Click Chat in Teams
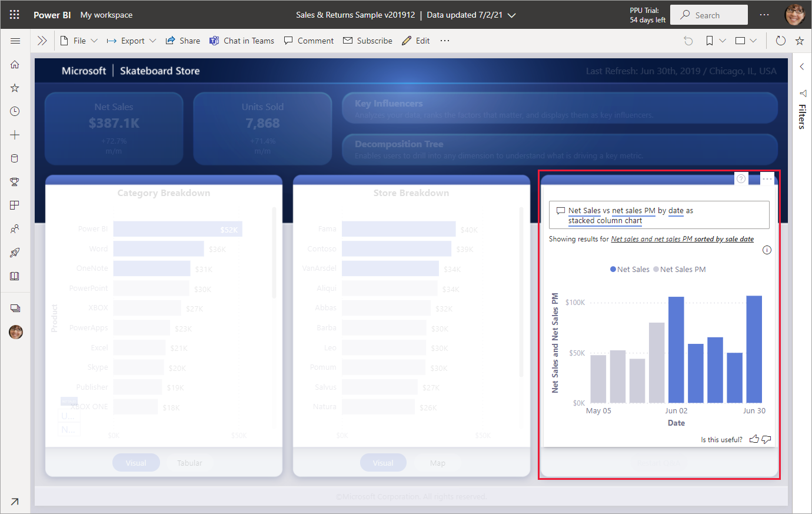Viewport: 812px width, 514px height. [x=242, y=41]
